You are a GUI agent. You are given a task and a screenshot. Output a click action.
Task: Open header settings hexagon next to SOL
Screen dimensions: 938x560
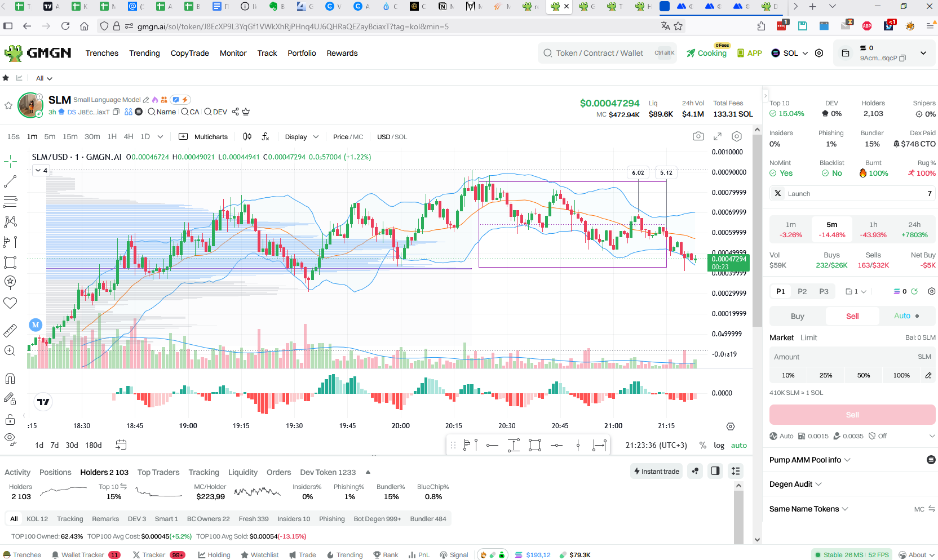pyautogui.click(x=819, y=53)
